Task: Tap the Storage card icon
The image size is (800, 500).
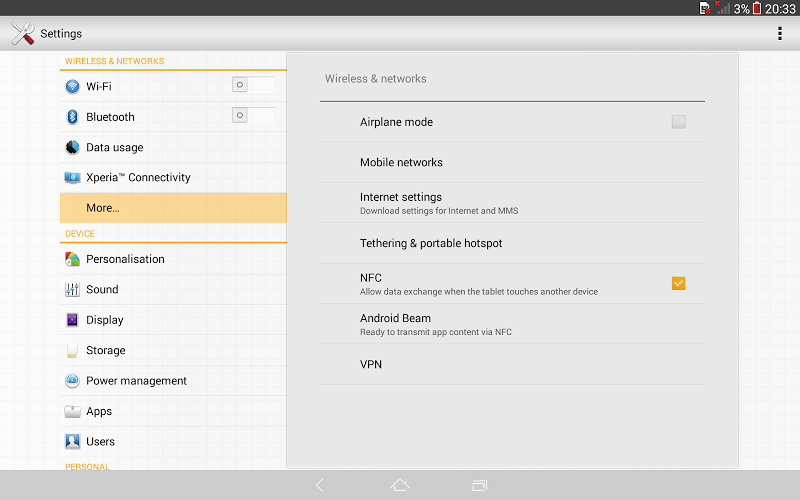Action: 72,351
